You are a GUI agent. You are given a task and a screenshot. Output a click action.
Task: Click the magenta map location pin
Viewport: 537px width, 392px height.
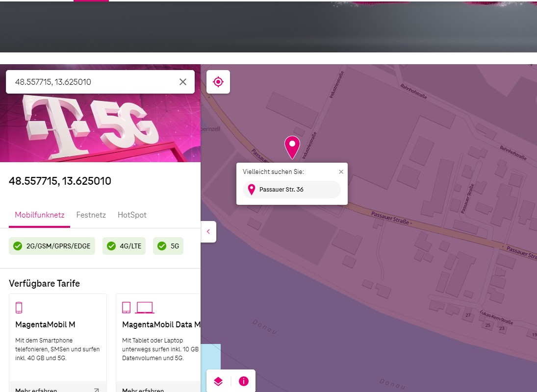[x=292, y=146]
